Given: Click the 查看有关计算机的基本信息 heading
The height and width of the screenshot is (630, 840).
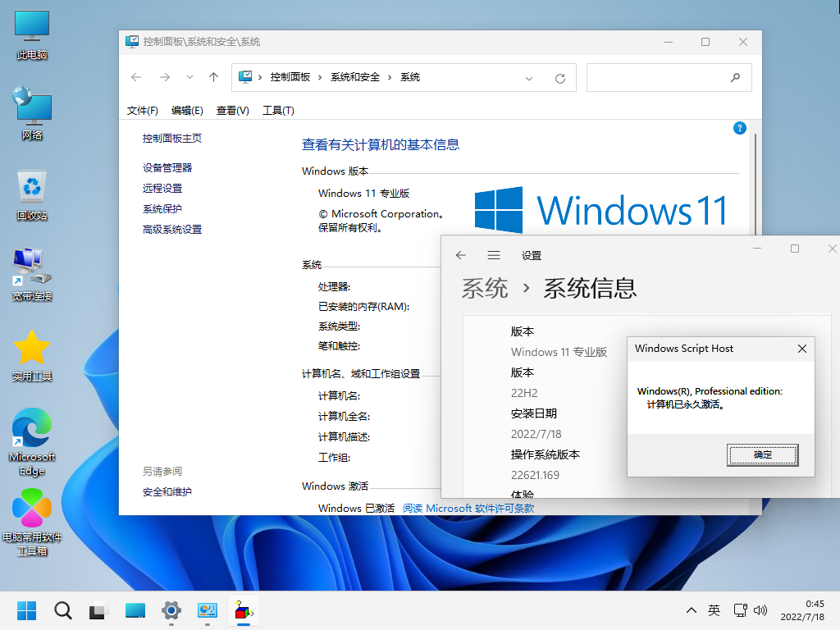Looking at the screenshot, I should click(x=381, y=144).
